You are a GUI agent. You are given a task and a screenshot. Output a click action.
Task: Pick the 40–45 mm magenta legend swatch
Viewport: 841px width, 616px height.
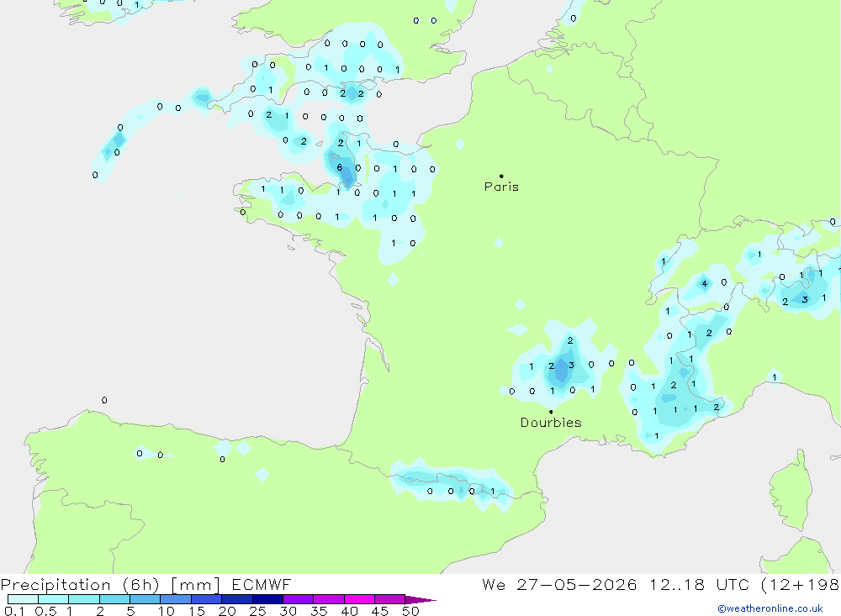[359, 599]
